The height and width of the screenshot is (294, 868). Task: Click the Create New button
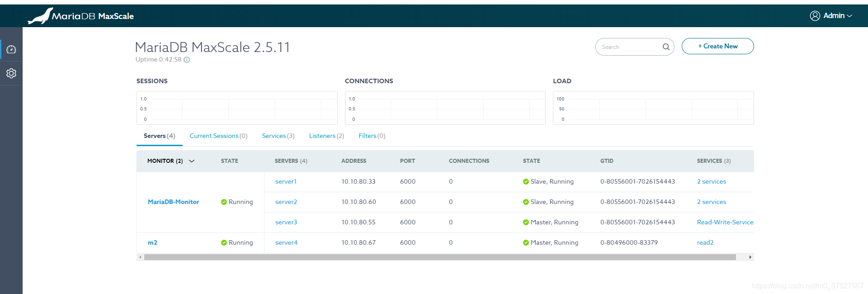coord(717,46)
